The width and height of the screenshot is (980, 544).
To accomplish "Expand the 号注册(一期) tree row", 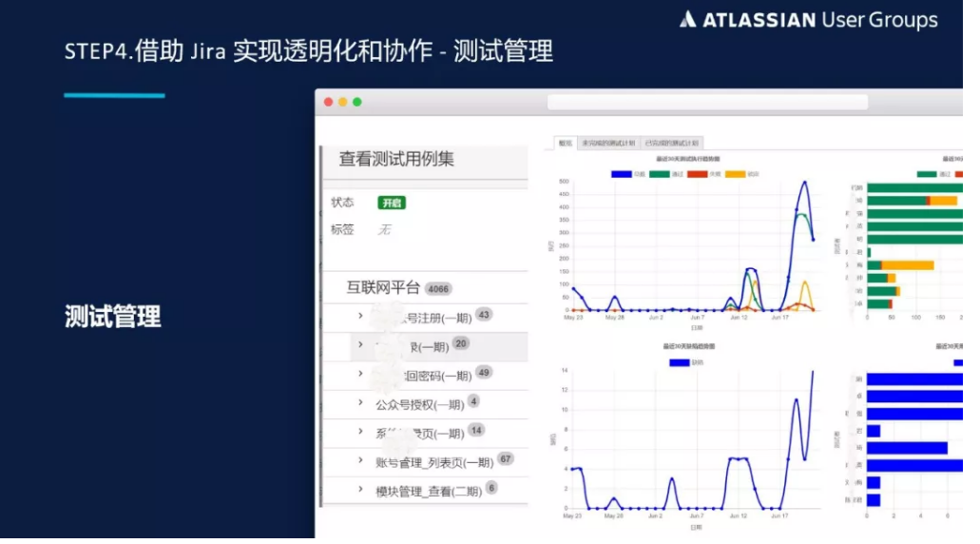I will coord(360,316).
